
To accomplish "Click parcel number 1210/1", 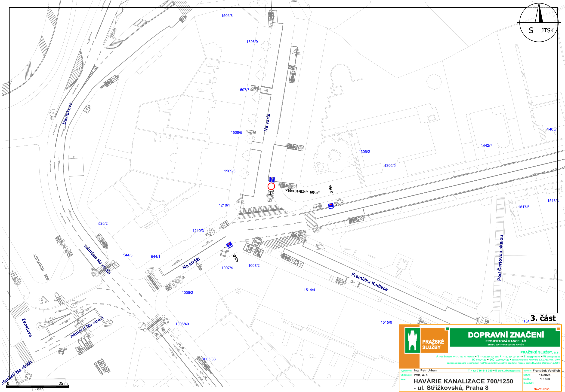I will click(225, 205).
